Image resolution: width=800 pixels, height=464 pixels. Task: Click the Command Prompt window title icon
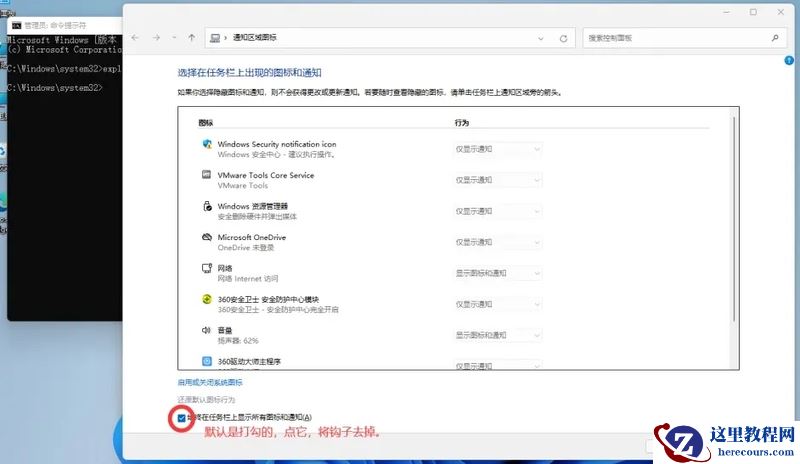coord(16,25)
